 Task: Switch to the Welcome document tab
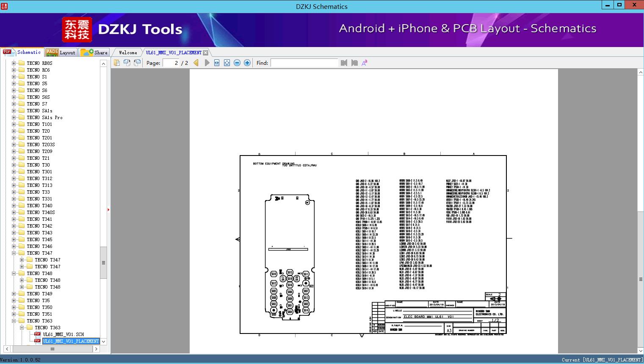(x=128, y=53)
